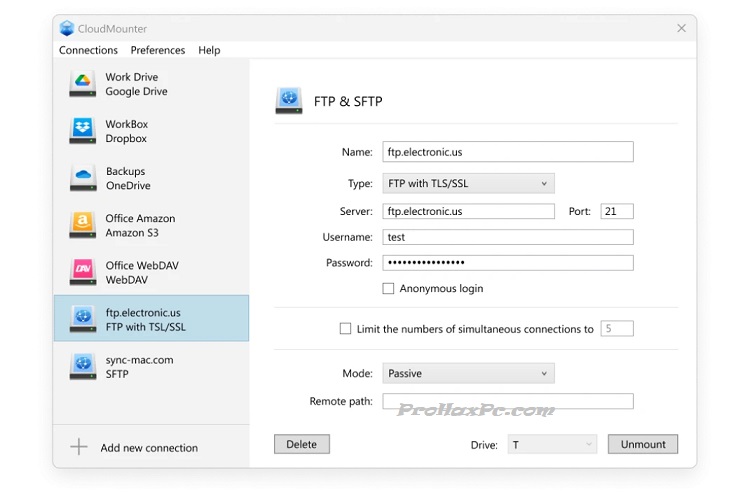This screenshot has height=497, width=750.
Task: Click the Dropbox icon for WorkBox
Action: tap(82, 131)
